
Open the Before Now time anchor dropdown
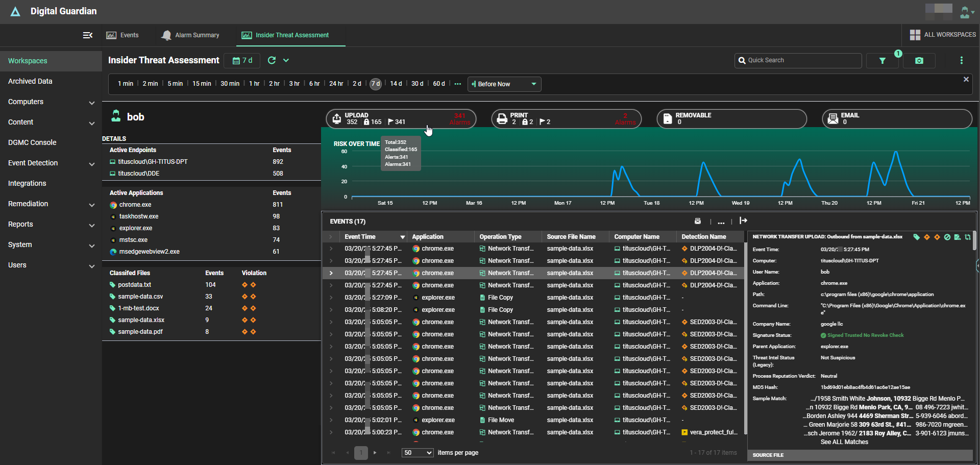(x=504, y=84)
